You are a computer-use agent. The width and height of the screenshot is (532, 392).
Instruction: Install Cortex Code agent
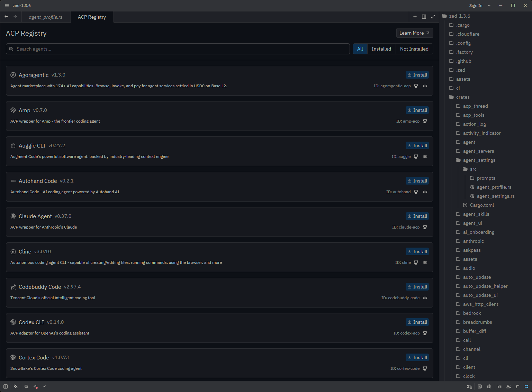(417, 357)
